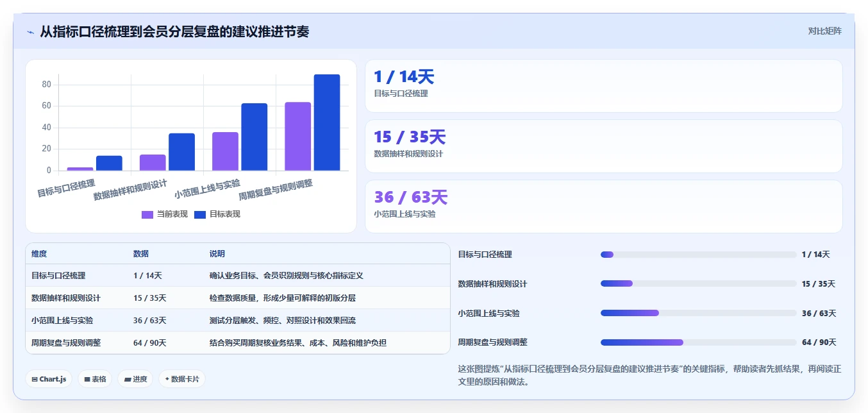868x413 pixels.
Task: Click chart axis label 目标与口径梳理
Action: (x=66, y=188)
